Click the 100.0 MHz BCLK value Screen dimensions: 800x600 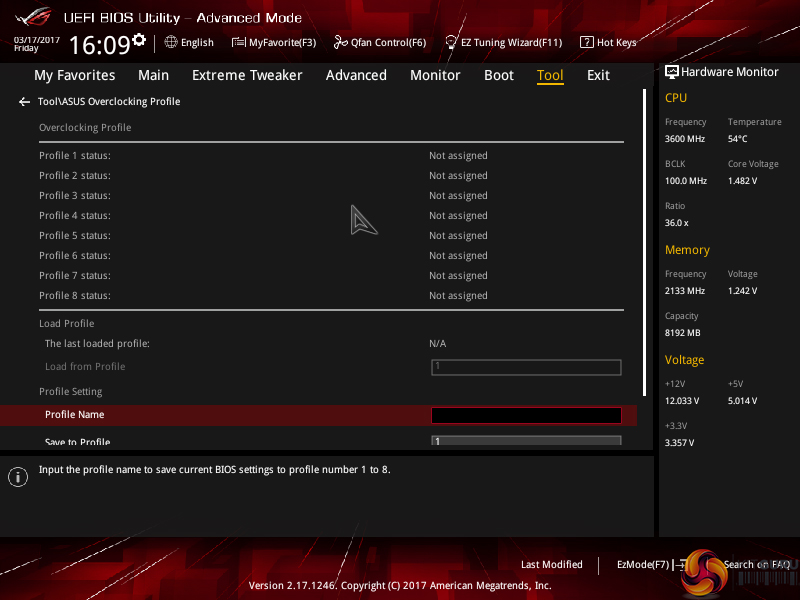pos(686,181)
